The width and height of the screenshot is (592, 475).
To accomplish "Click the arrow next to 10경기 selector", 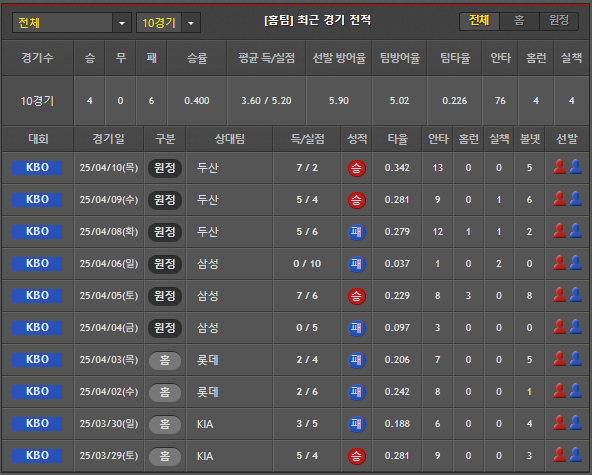I will (x=191, y=23).
